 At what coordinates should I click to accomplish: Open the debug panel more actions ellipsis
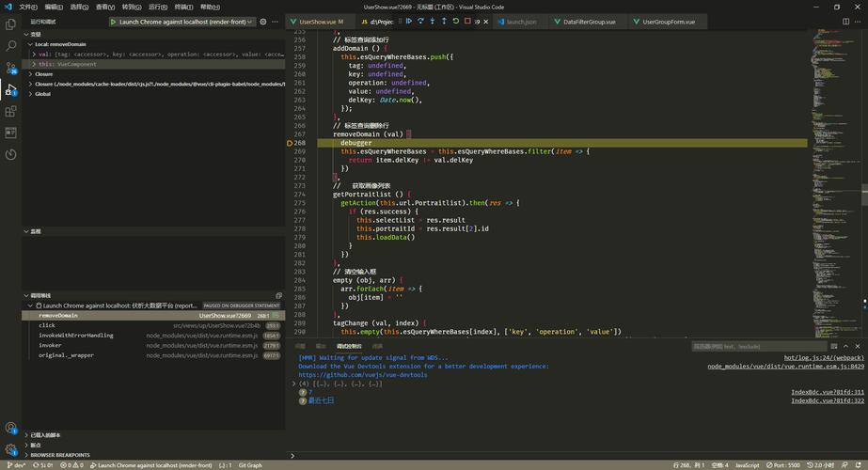point(276,22)
